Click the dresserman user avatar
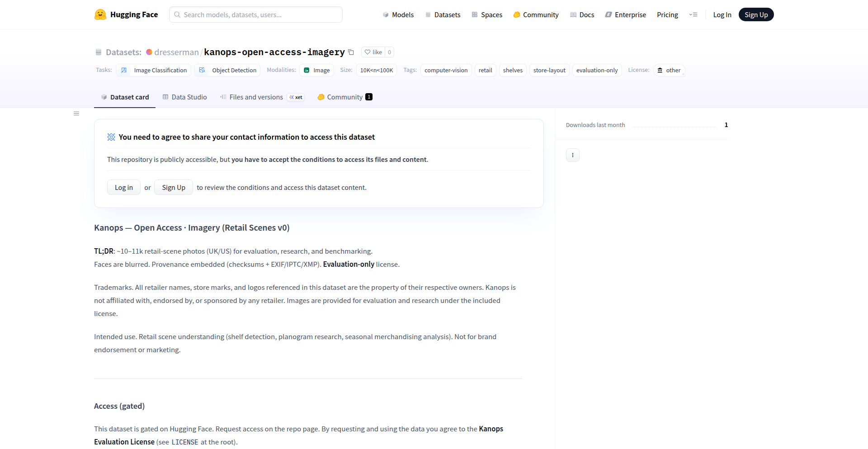Image resolution: width=868 pixels, height=449 pixels. click(149, 52)
